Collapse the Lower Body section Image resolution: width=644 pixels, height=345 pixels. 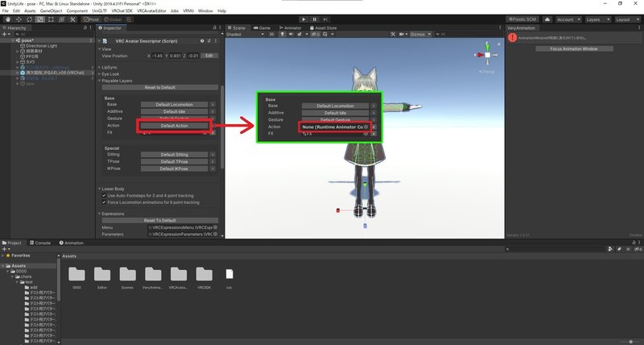(x=100, y=189)
